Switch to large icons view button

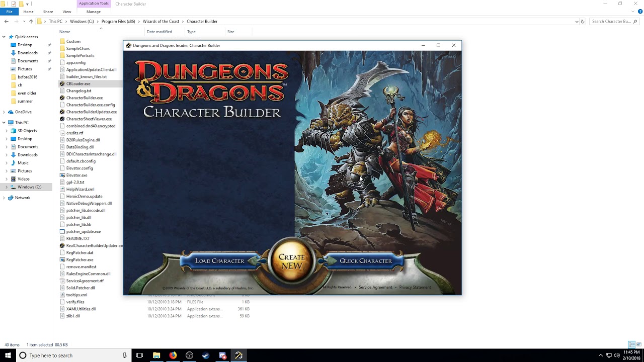tap(639, 345)
